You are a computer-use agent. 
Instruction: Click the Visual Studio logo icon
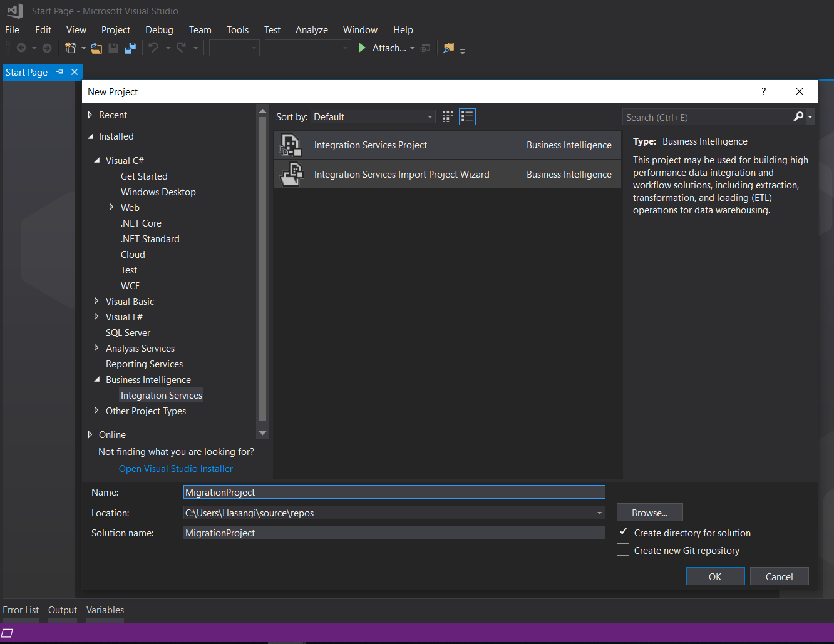pyautogui.click(x=15, y=11)
